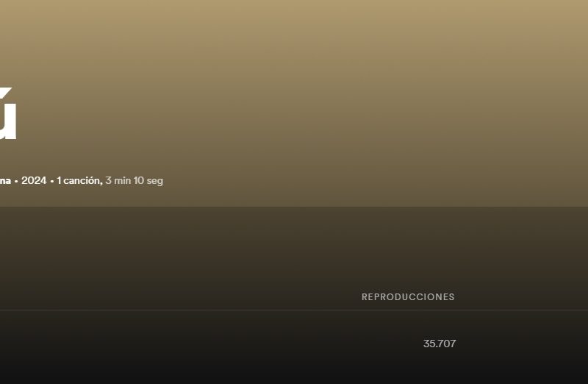Click the REPRODUCCIONES column header
Screen dimensions: 588x384
click(x=408, y=297)
